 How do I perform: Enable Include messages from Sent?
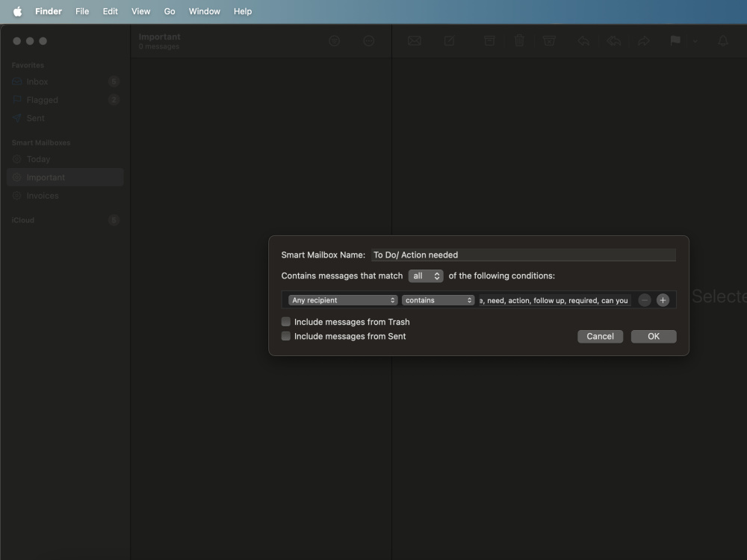coord(286,336)
